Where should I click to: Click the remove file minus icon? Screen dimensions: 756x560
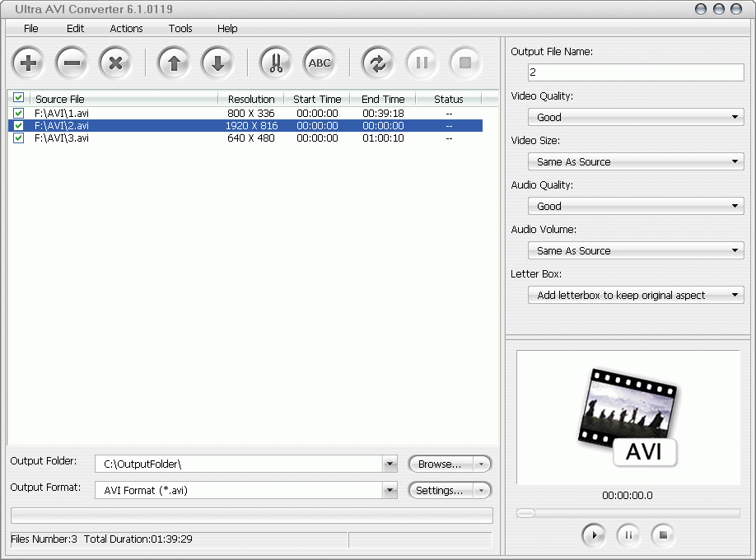click(72, 63)
